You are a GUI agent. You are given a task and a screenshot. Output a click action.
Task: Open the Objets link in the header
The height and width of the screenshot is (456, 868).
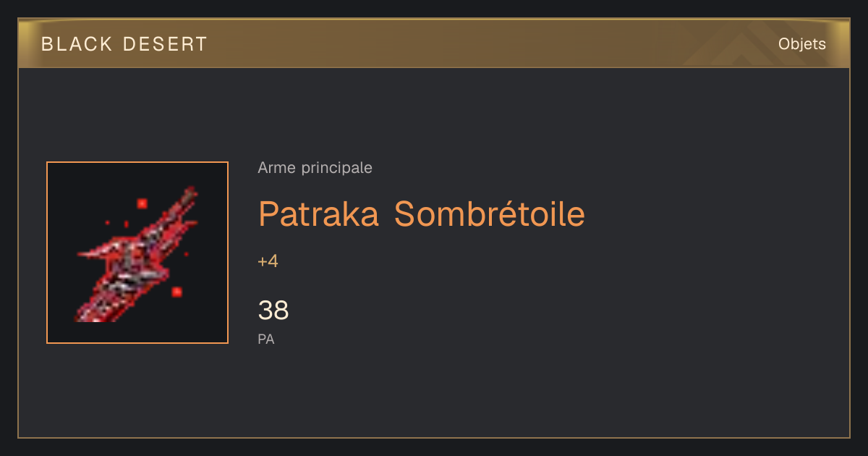point(801,44)
